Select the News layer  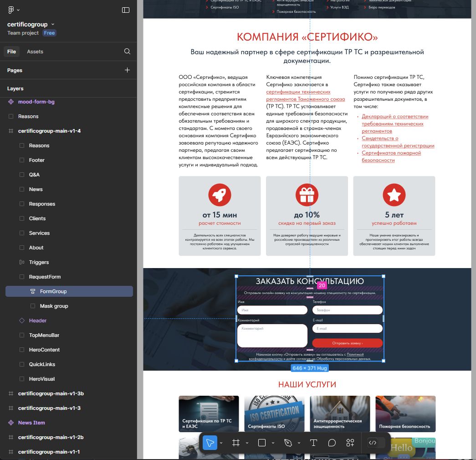[36, 189]
